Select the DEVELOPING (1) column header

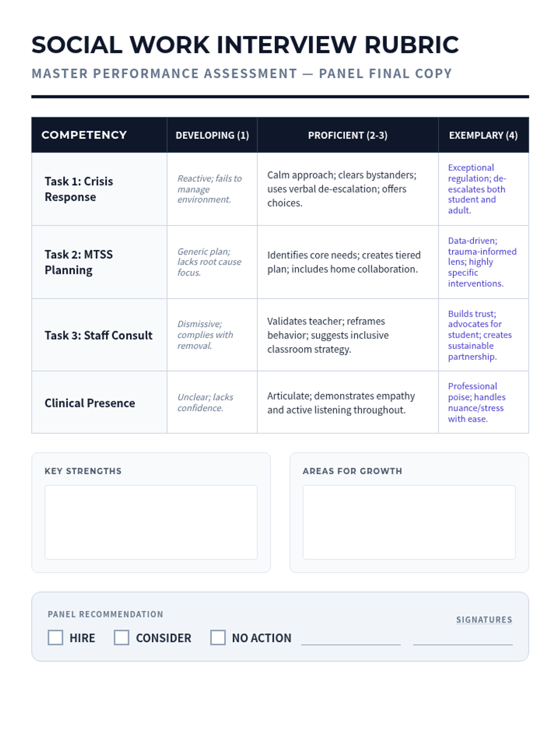212,135
